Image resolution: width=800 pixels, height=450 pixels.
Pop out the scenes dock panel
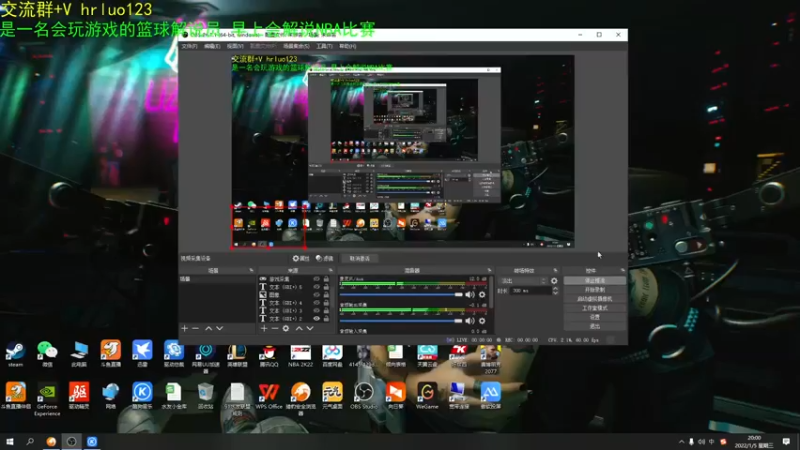[251, 270]
